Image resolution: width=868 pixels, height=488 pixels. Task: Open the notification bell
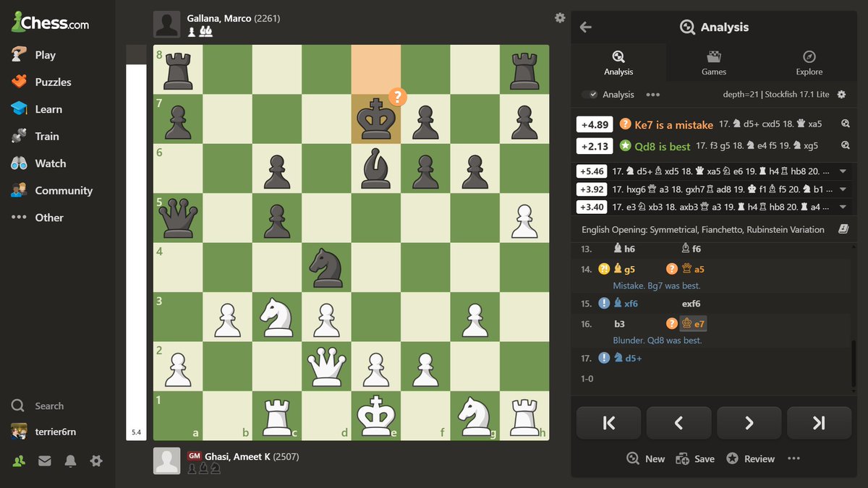click(x=70, y=461)
